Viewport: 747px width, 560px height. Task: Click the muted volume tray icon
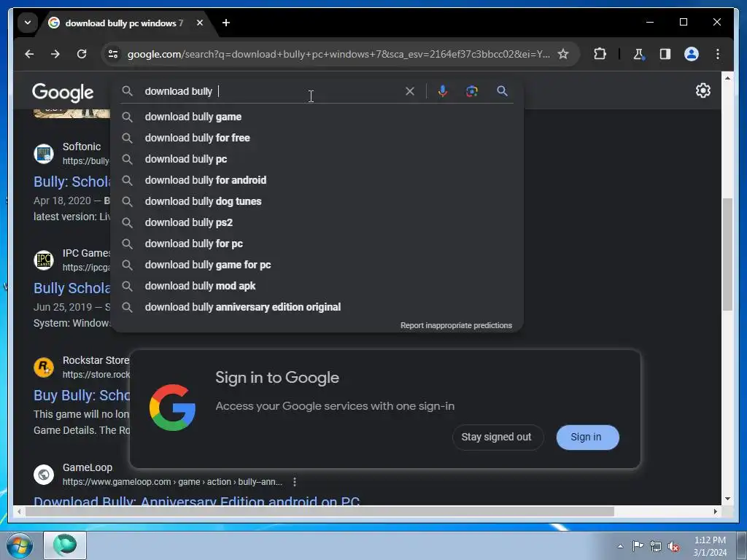tap(673, 547)
